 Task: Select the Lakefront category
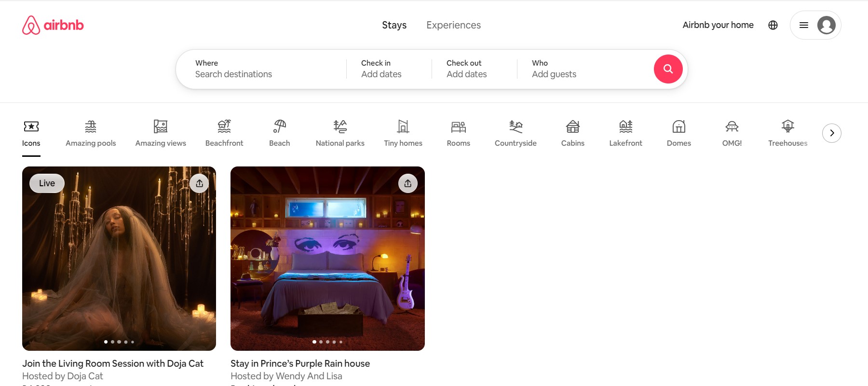click(625, 133)
